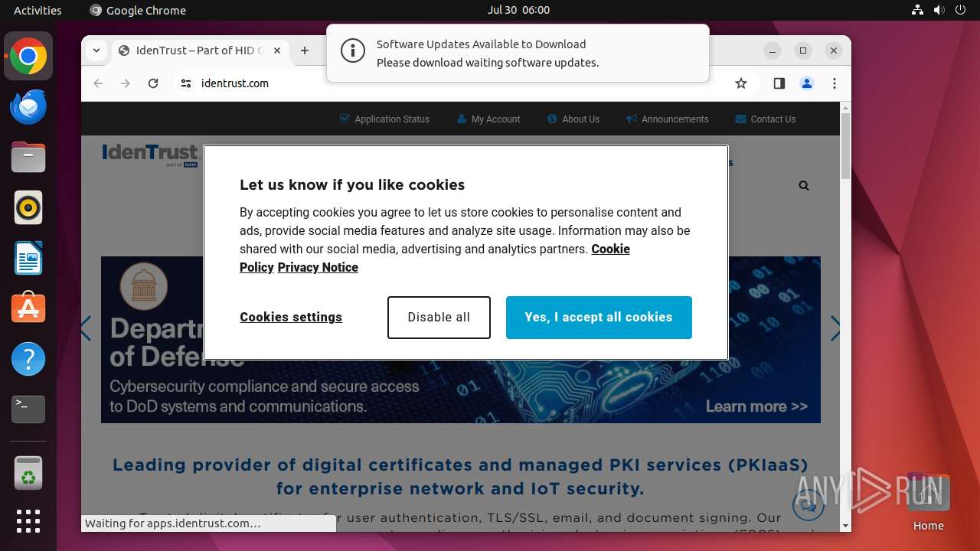Open clock and calendar in top bar

[518, 10]
